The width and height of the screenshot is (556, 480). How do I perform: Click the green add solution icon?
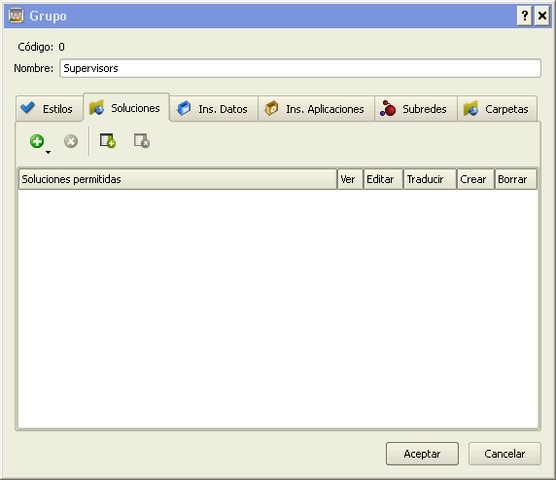(x=37, y=141)
